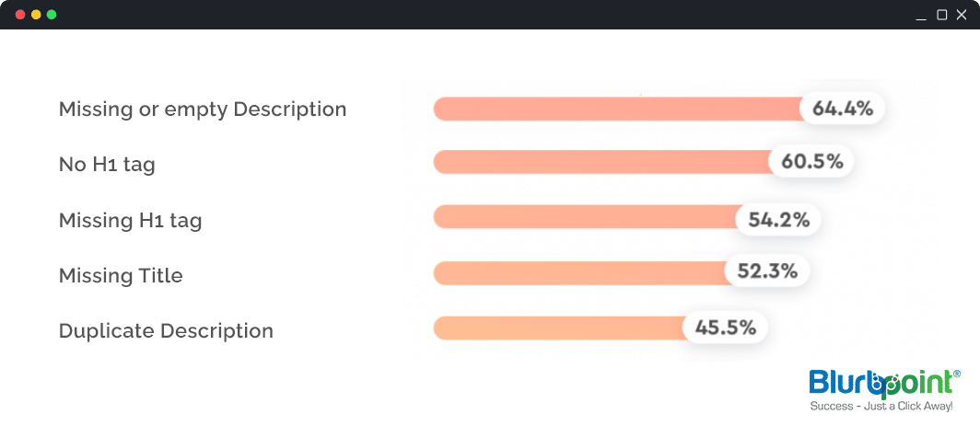This screenshot has width=980, height=426.
Task: Click the "Success - Just a Click Away!" tagline
Action: 881,405
